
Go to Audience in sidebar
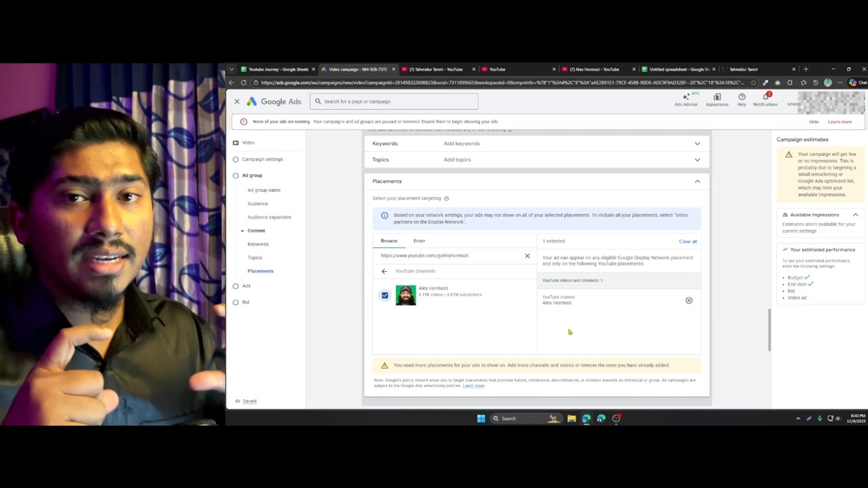(258, 204)
